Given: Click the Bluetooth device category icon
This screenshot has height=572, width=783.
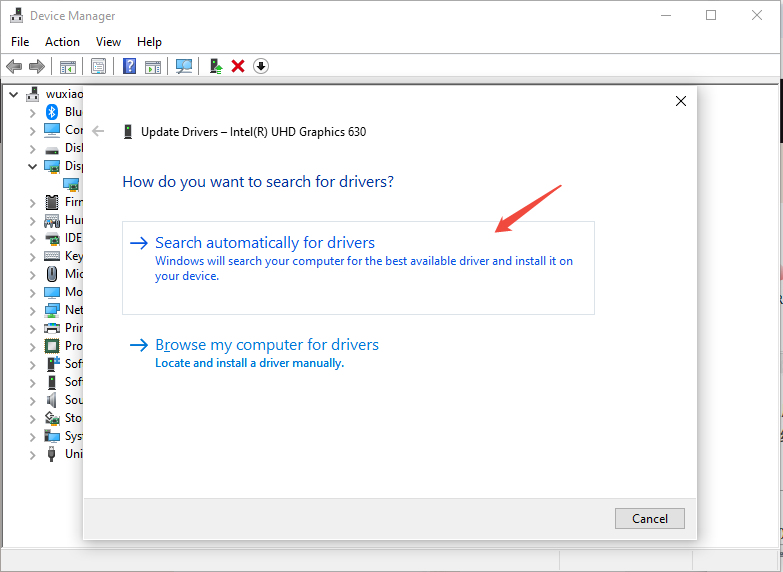Looking at the screenshot, I should point(52,112).
